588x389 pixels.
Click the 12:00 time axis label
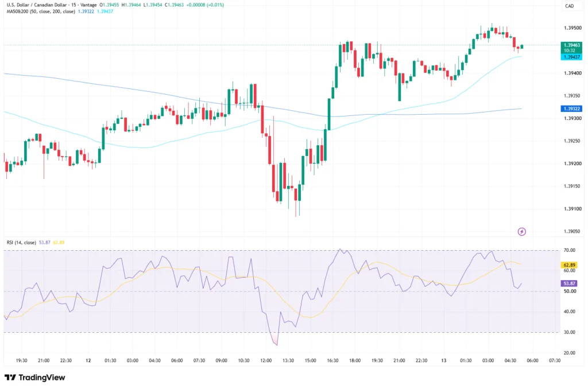(x=266, y=360)
